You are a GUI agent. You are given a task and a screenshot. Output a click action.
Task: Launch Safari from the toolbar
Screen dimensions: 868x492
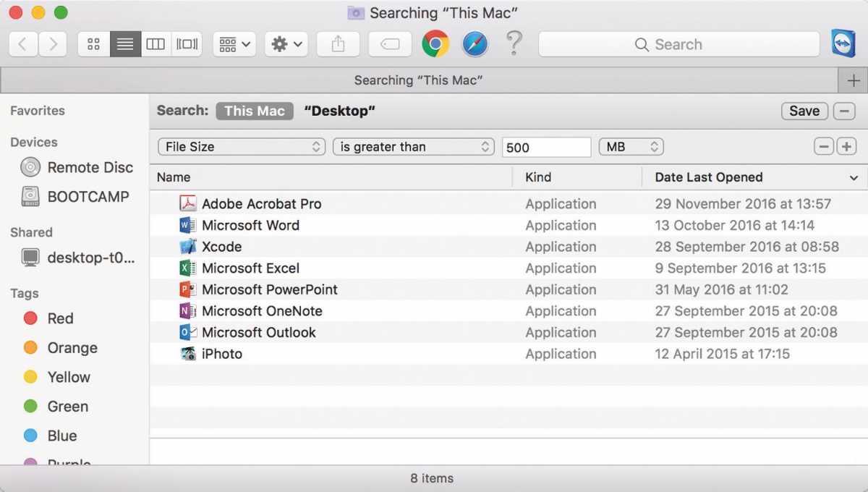click(x=475, y=44)
